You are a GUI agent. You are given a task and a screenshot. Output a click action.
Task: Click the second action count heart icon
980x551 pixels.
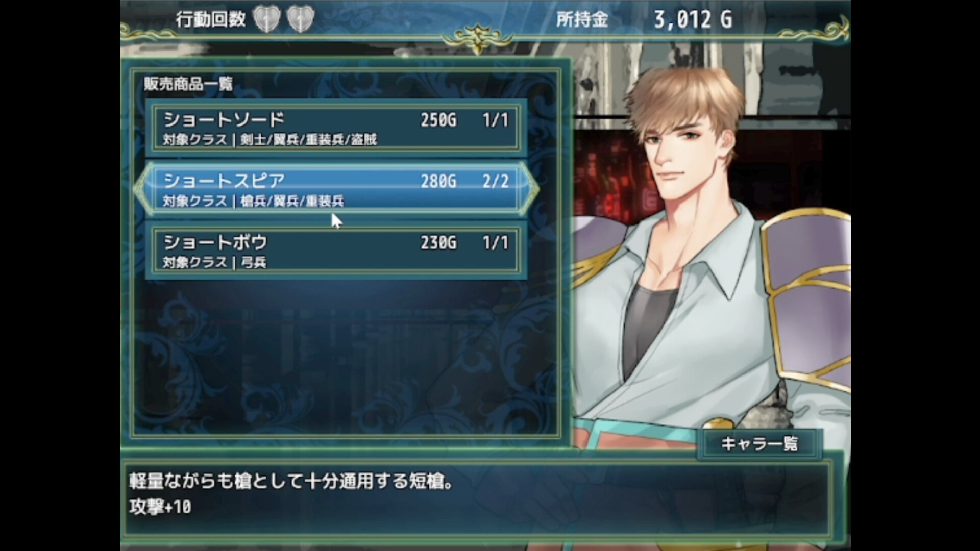tap(300, 19)
